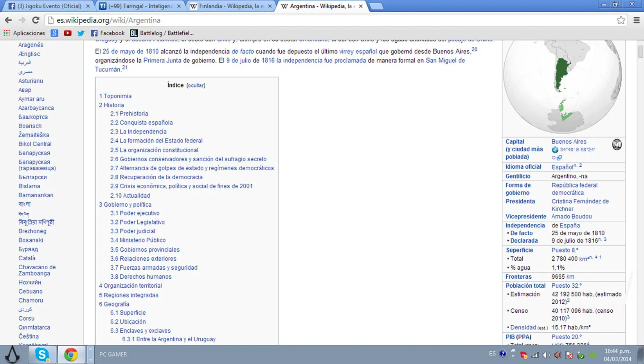Open the Aplicaciones apps shortcut
644x364 pixels.
[24, 33]
